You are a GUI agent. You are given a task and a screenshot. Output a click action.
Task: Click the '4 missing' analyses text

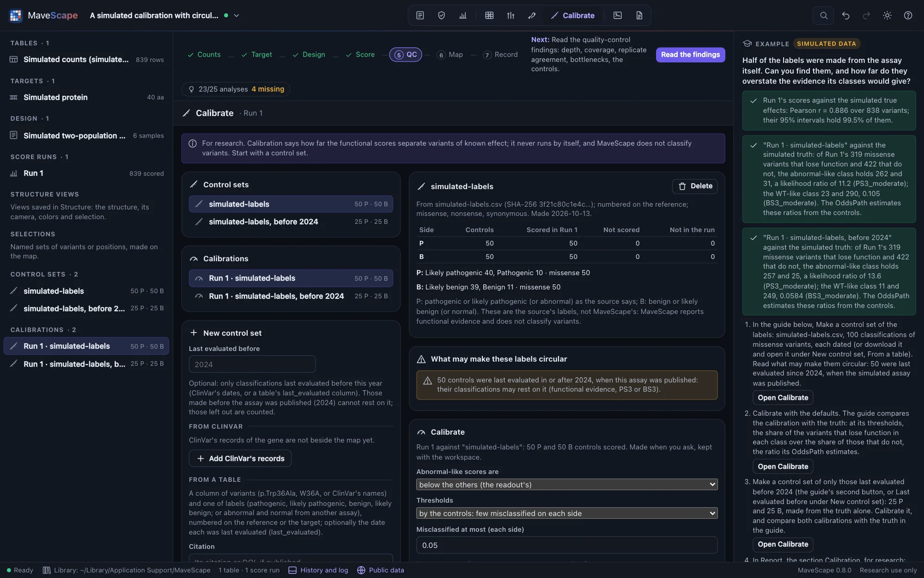tap(268, 89)
